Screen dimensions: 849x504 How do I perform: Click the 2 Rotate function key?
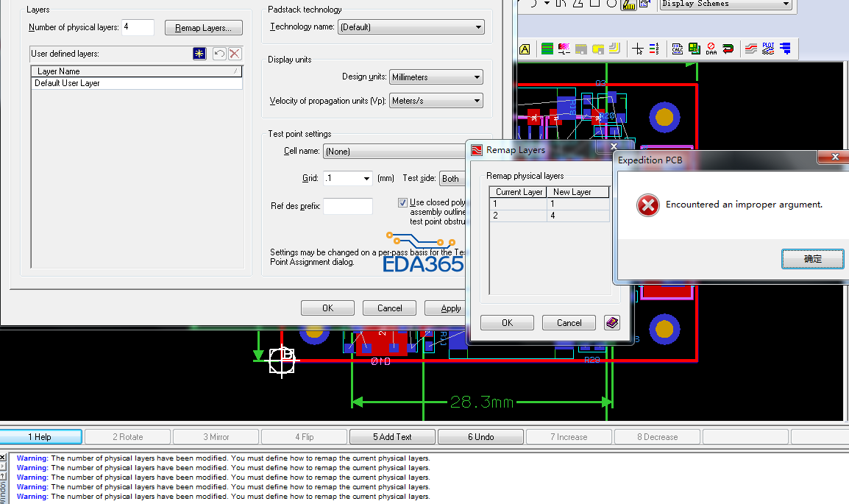tap(128, 437)
